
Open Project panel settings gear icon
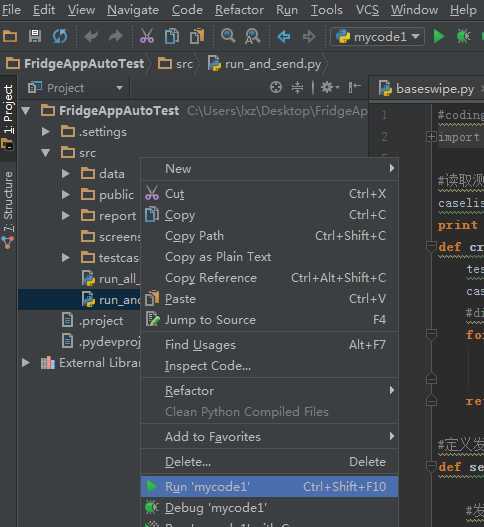tap(329, 88)
